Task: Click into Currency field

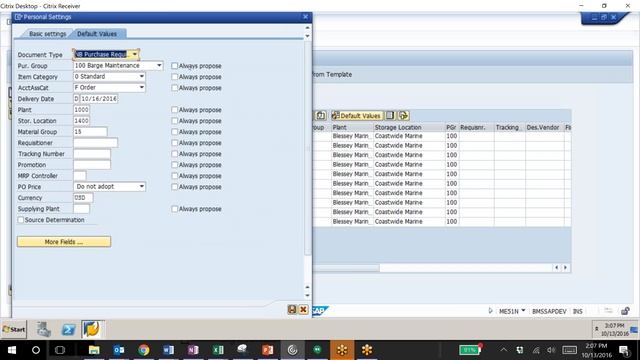Action: (83, 198)
